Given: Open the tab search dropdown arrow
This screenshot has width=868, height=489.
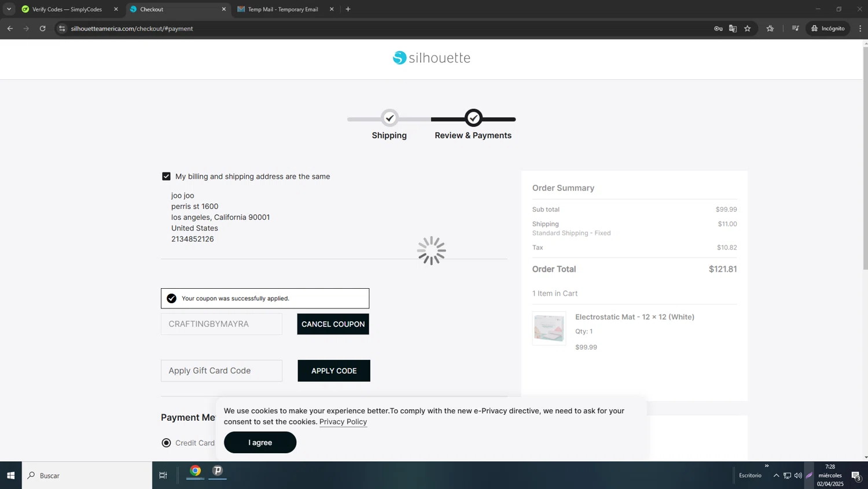Looking at the screenshot, I should coord(9,9).
